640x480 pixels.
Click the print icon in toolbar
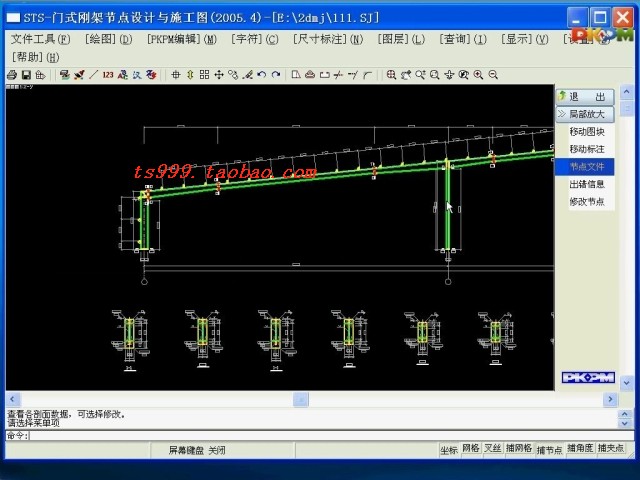click(x=12, y=75)
